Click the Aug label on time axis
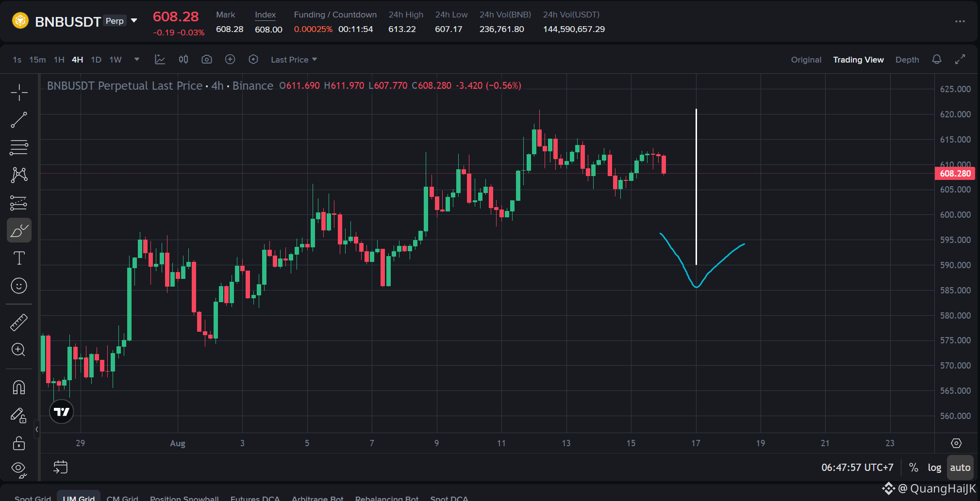This screenshot has width=980, height=501. (x=178, y=443)
